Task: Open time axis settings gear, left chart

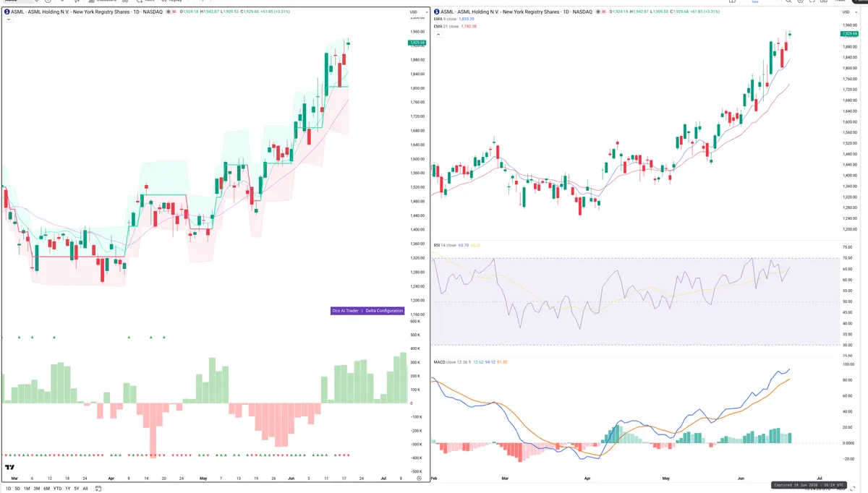Action: point(419,478)
